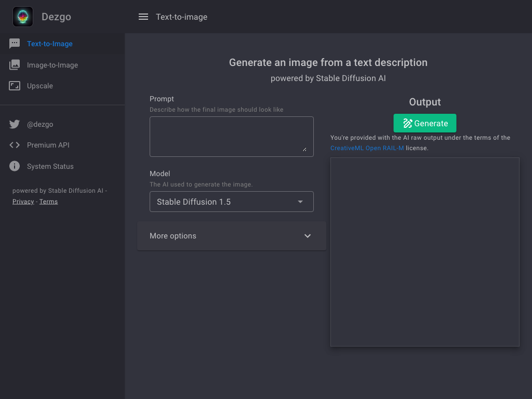
Task: Expand the More options panel
Action: (232, 236)
